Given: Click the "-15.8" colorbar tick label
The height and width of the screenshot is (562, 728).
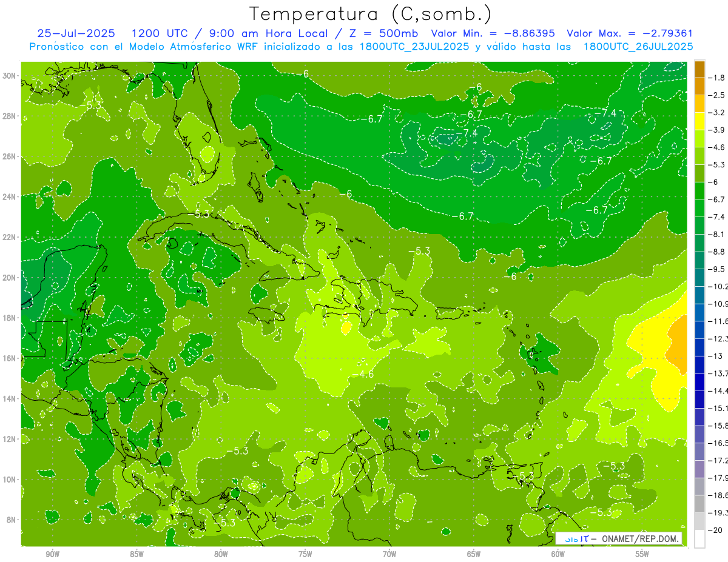Looking at the screenshot, I should [x=718, y=426].
